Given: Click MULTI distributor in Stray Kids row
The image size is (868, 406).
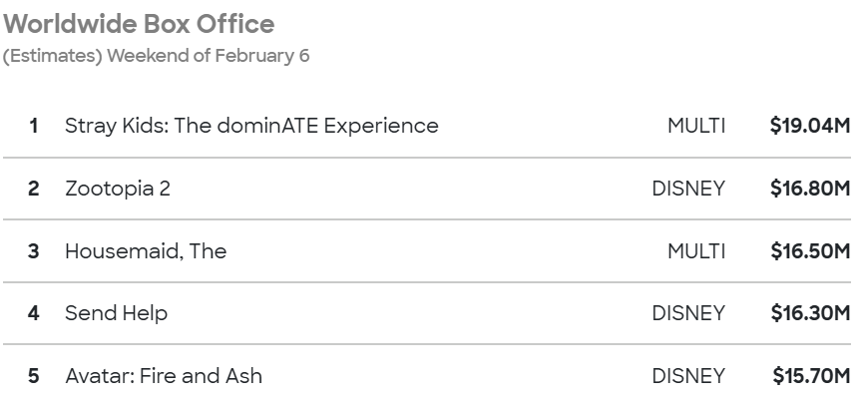Looking at the screenshot, I should [696, 126].
